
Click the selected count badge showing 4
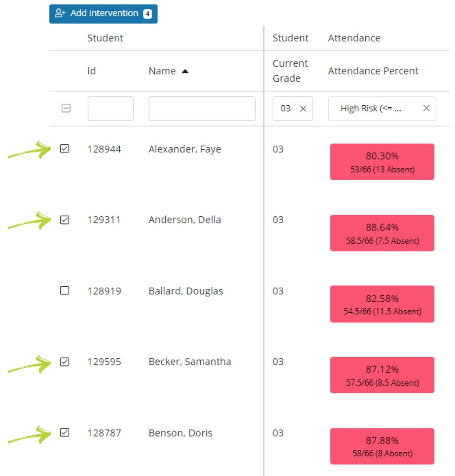tap(148, 14)
